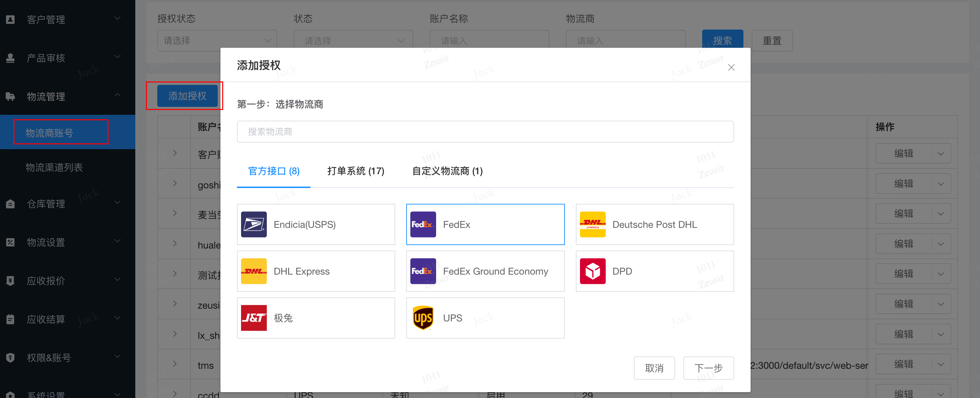Expand the 产品审核 menu chevron

(x=117, y=57)
